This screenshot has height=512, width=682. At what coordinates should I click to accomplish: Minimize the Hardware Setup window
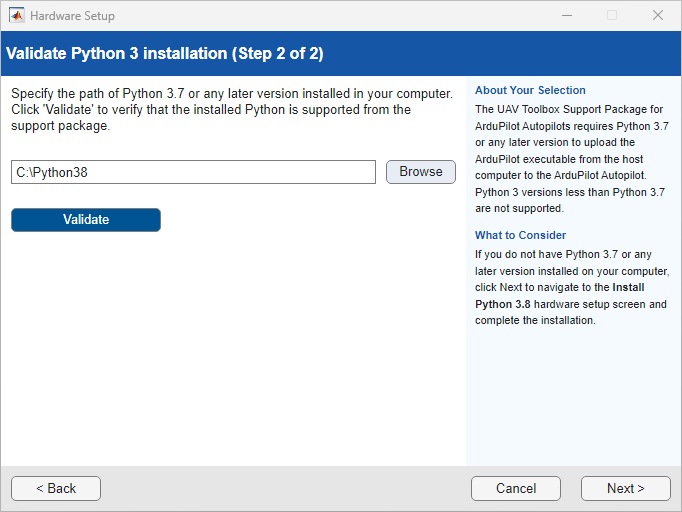(566, 16)
